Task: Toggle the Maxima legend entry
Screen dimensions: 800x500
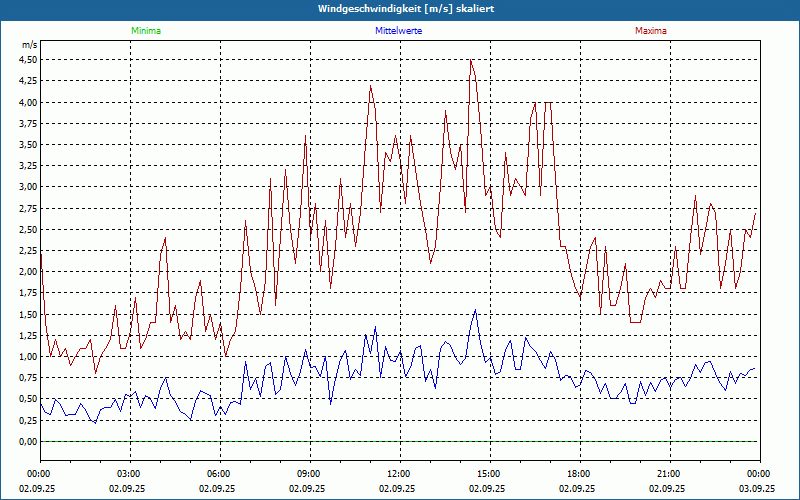Action: 651,31
